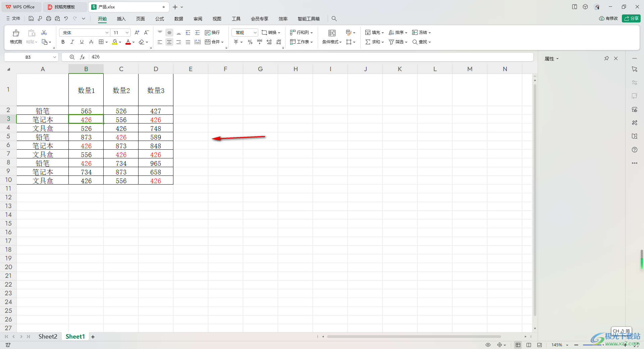This screenshot has height=349, width=644.
Task: Expand the Name Box B3 dropdown
Action: pos(54,57)
